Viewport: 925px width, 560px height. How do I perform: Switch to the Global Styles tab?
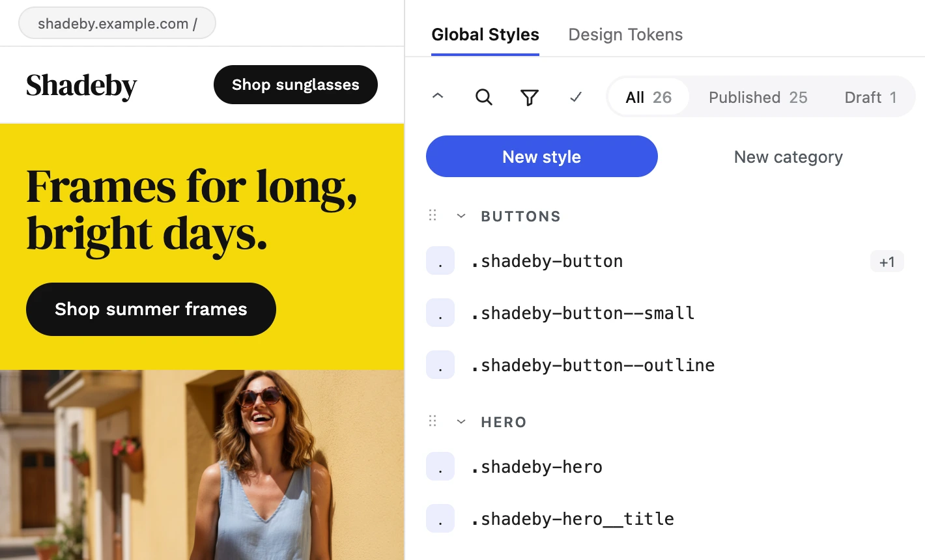point(485,35)
